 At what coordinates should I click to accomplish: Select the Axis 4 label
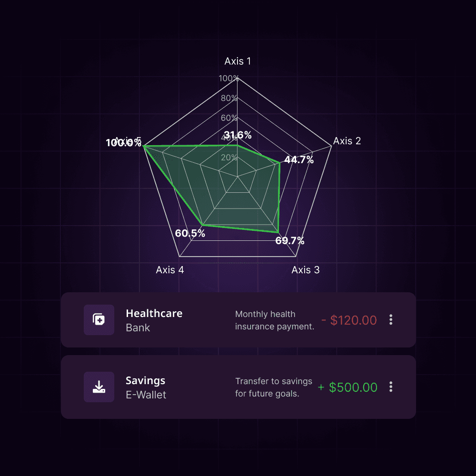[x=170, y=269]
